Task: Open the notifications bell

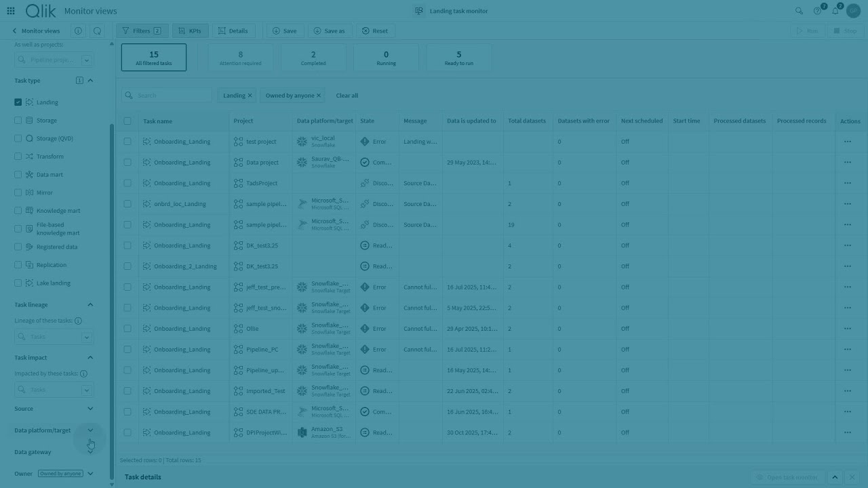Action: 835,11
